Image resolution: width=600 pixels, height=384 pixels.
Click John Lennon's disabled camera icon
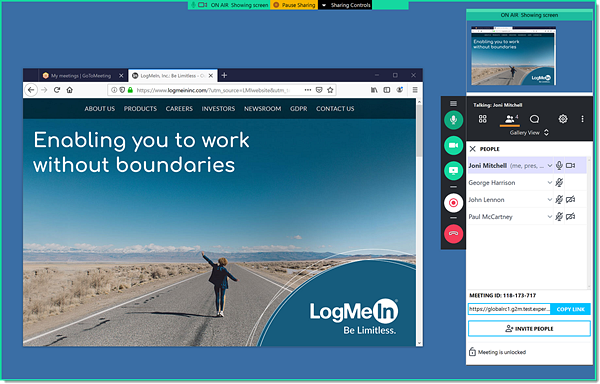[571, 199]
